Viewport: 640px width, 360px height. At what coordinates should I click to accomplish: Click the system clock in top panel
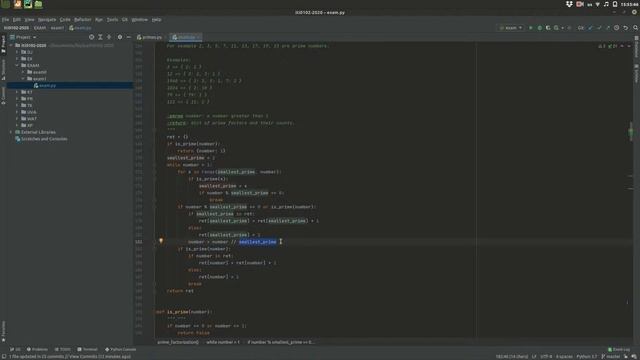click(629, 4)
